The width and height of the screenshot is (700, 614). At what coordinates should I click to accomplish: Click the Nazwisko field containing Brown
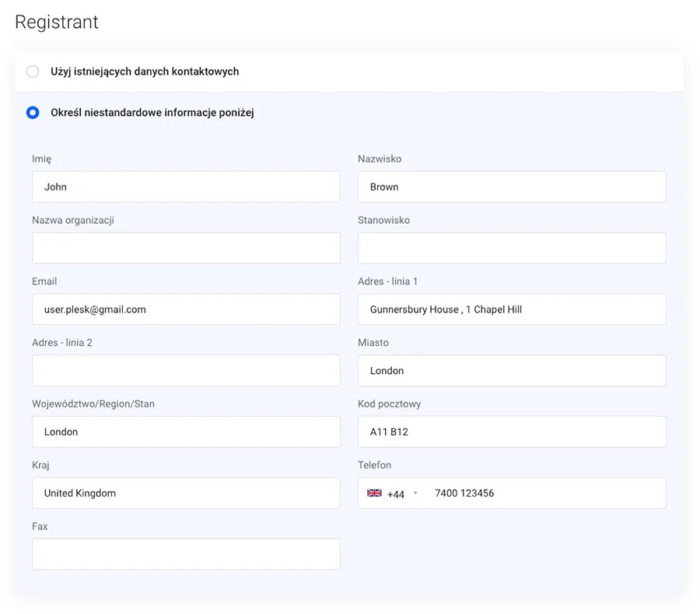(x=512, y=187)
